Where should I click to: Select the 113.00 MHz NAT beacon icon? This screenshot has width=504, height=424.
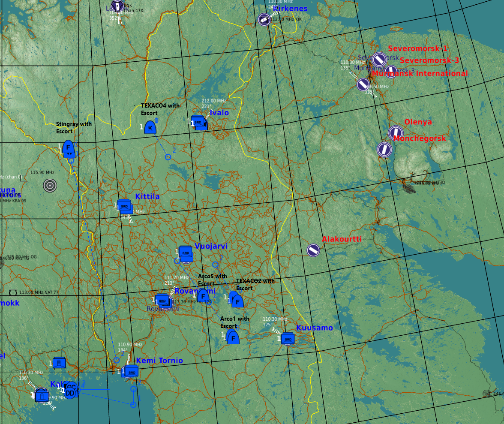tap(13, 293)
